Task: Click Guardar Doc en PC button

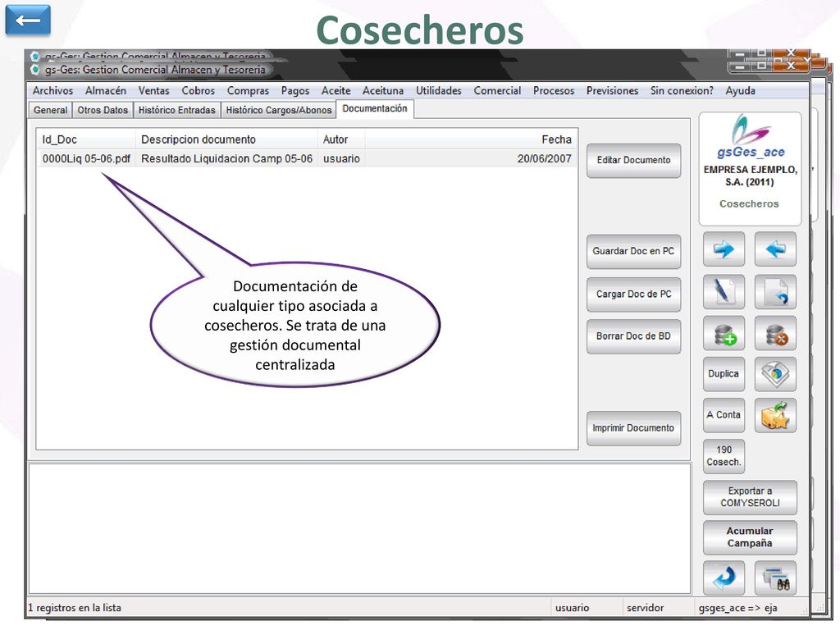Action: (x=634, y=251)
